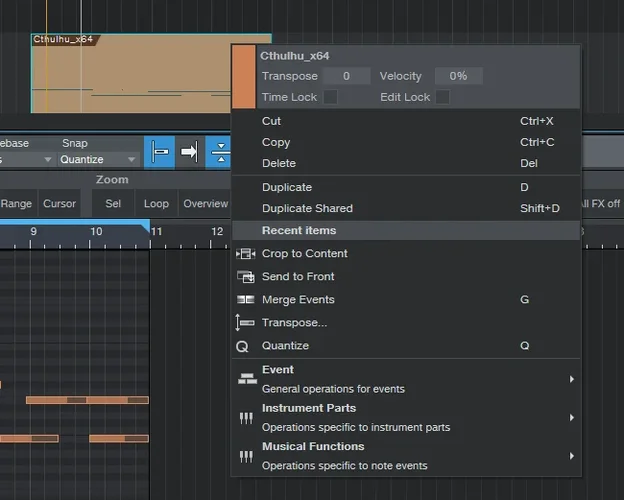The width and height of the screenshot is (624, 500).
Task: Click the right arrow autoscroll icon
Action: pyautogui.click(x=190, y=152)
